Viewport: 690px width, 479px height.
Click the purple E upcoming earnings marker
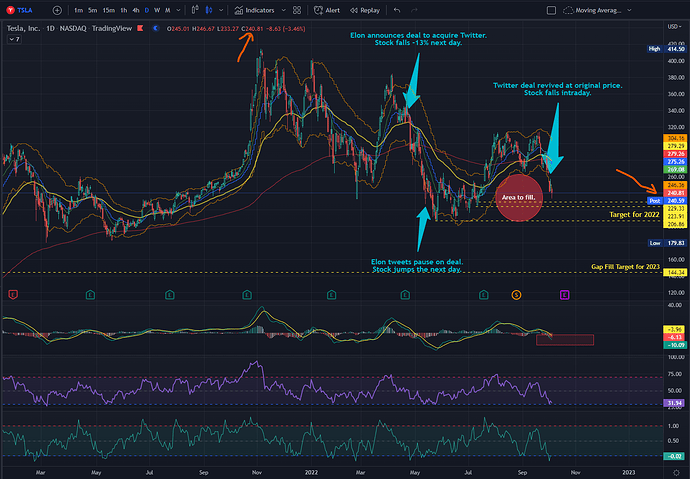(x=565, y=295)
